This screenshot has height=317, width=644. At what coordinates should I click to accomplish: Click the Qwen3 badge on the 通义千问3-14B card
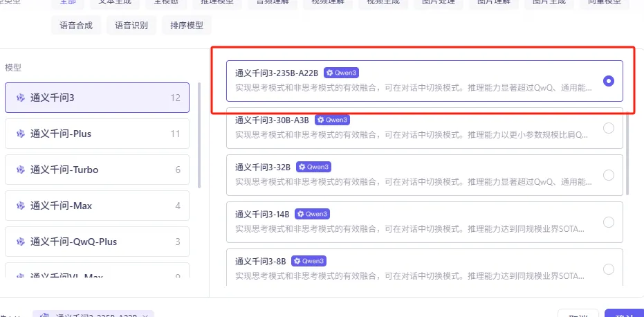[x=312, y=214]
